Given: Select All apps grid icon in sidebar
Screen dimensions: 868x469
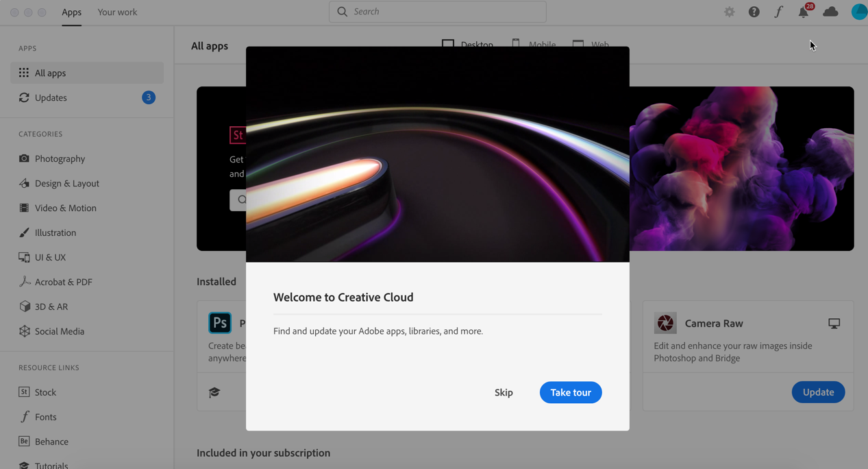Looking at the screenshot, I should point(24,73).
